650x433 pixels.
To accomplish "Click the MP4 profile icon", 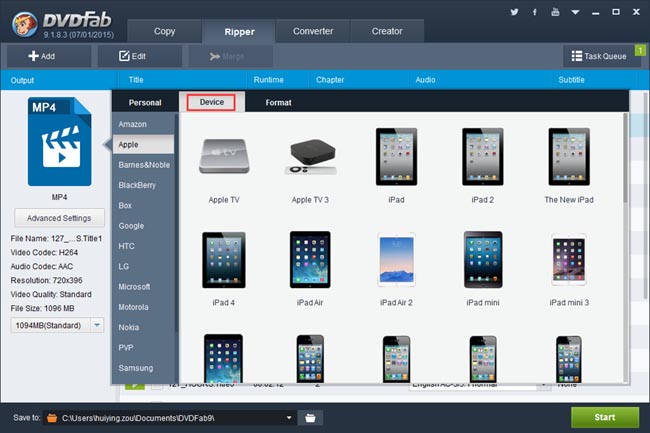I will click(59, 142).
